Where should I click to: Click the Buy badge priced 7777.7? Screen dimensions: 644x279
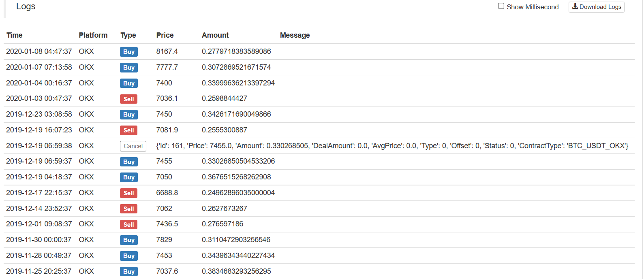coord(129,68)
